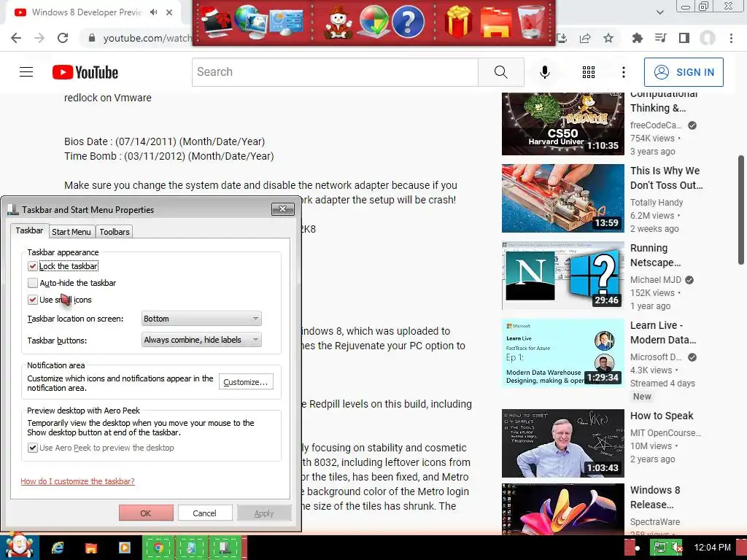The image size is (747, 560).
Task: Open the red folder icon in dock
Action: [x=495, y=22]
